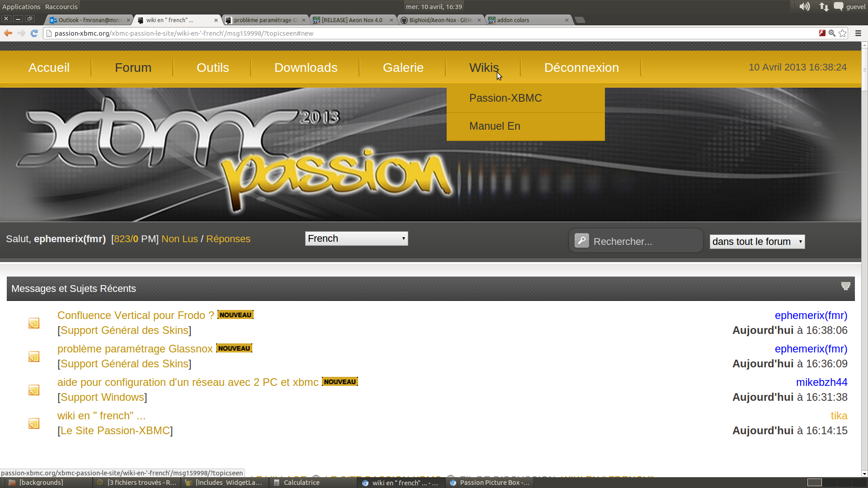Switch to the [RELEASE] Aeon Nox 4.0 tab
Screen dimensions: 868x488
[352, 20]
